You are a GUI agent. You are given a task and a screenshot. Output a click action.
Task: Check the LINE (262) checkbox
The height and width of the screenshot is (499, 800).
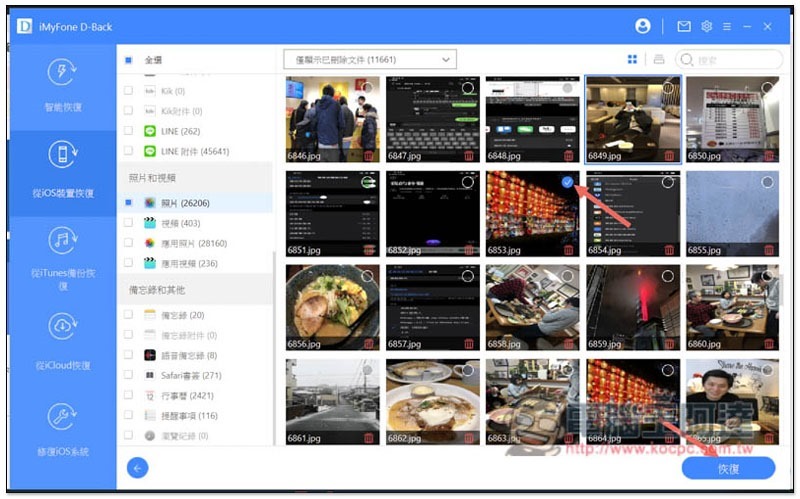pyautogui.click(x=128, y=131)
